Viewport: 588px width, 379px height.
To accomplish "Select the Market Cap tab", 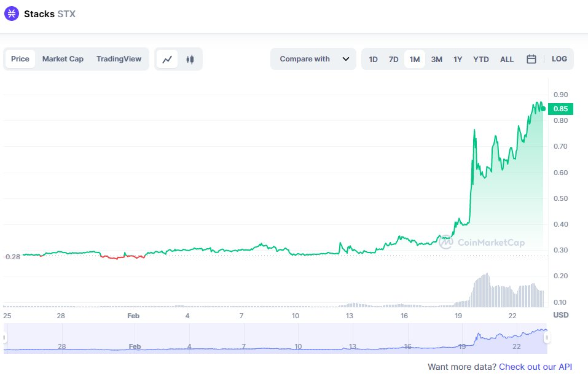I will point(63,59).
